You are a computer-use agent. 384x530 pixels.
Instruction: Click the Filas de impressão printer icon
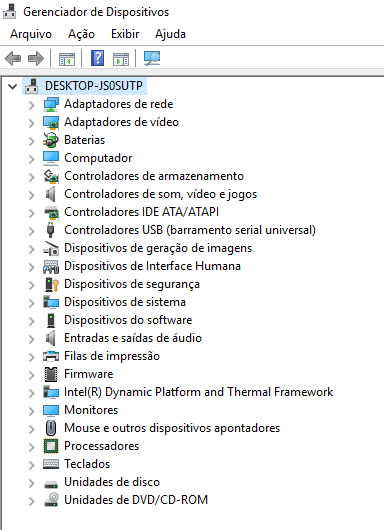pos(51,356)
